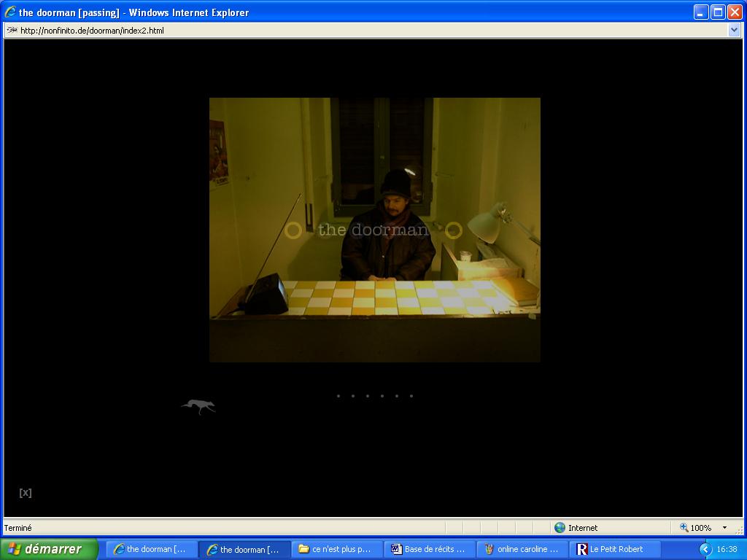Click the Internet Explorer logo in title bar

10,12
